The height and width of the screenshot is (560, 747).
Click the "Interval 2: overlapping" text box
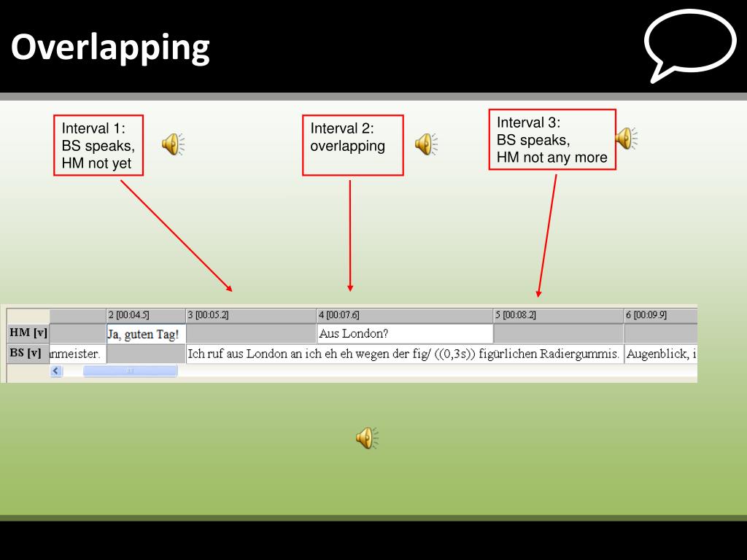353,145
